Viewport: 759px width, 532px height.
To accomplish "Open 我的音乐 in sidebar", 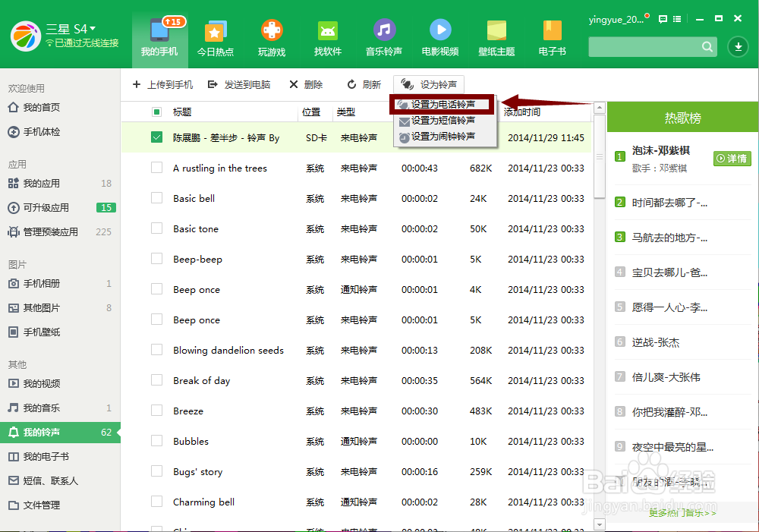I will pos(60,408).
